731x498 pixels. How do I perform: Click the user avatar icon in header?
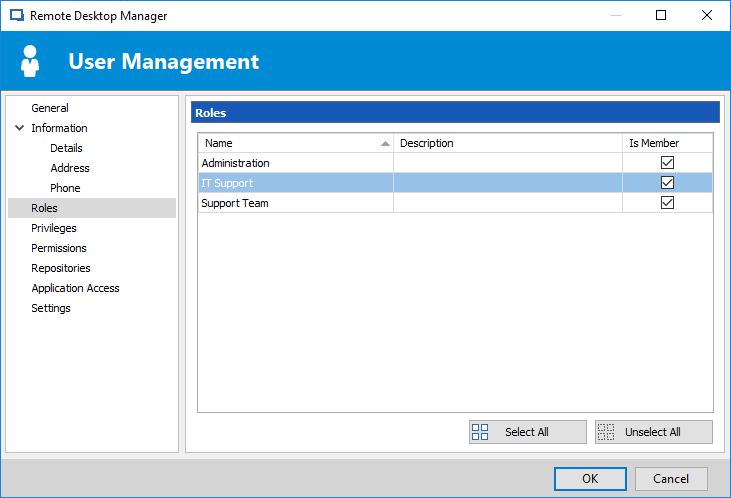[30, 61]
